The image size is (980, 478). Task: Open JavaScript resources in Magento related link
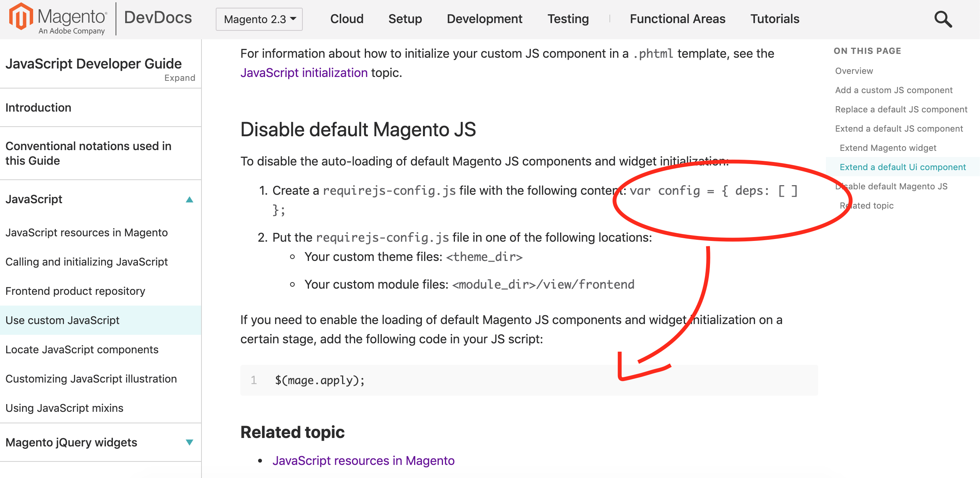point(363,461)
